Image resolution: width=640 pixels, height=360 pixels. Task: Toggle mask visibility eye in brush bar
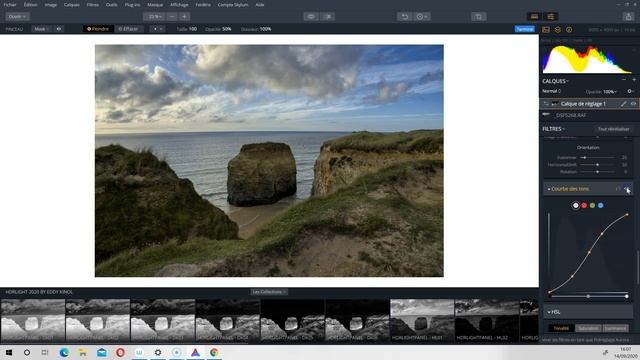(59, 29)
